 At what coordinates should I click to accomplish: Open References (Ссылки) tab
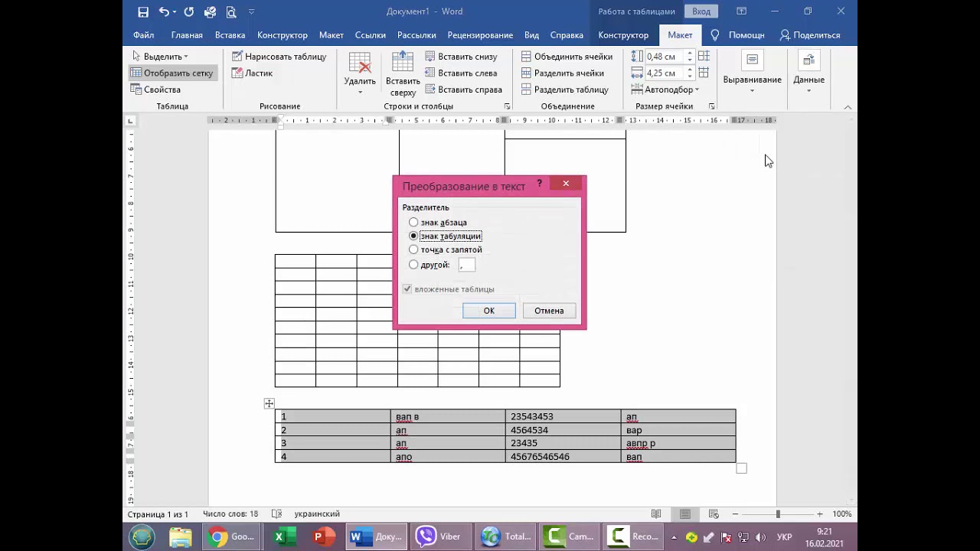pos(370,35)
